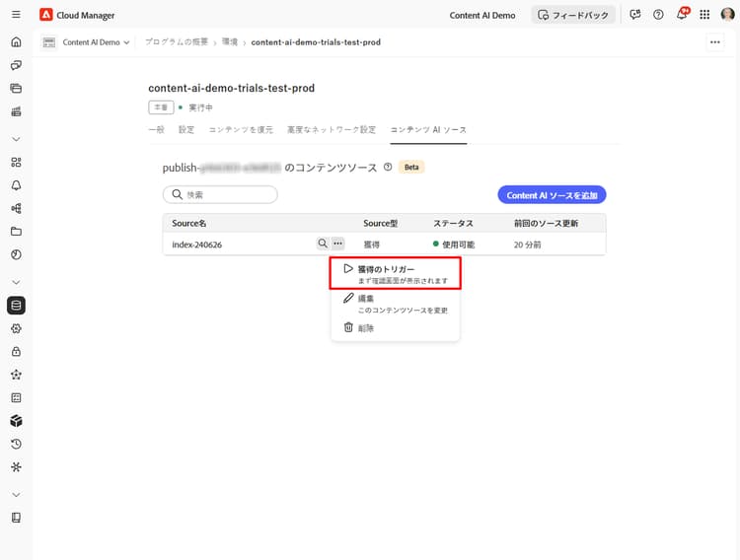Collapse the chevron above the book sidebar icon
Viewport: 740px width, 560px height.
16,495
